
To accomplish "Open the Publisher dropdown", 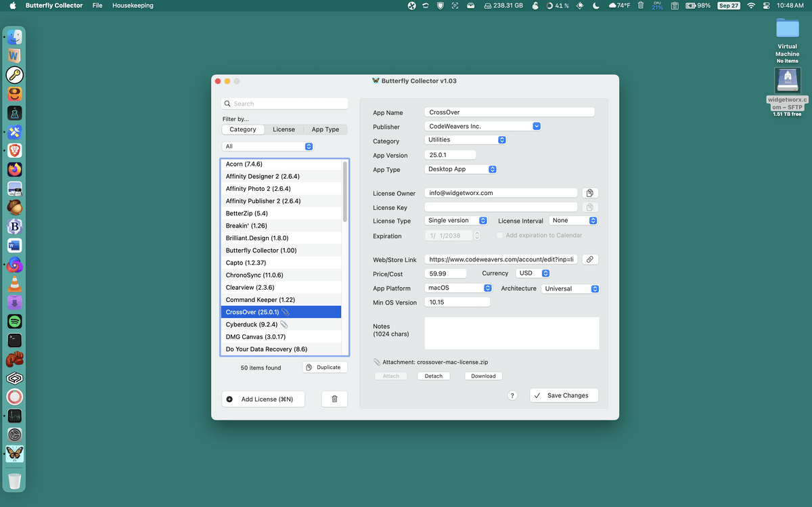I will 536,126.
